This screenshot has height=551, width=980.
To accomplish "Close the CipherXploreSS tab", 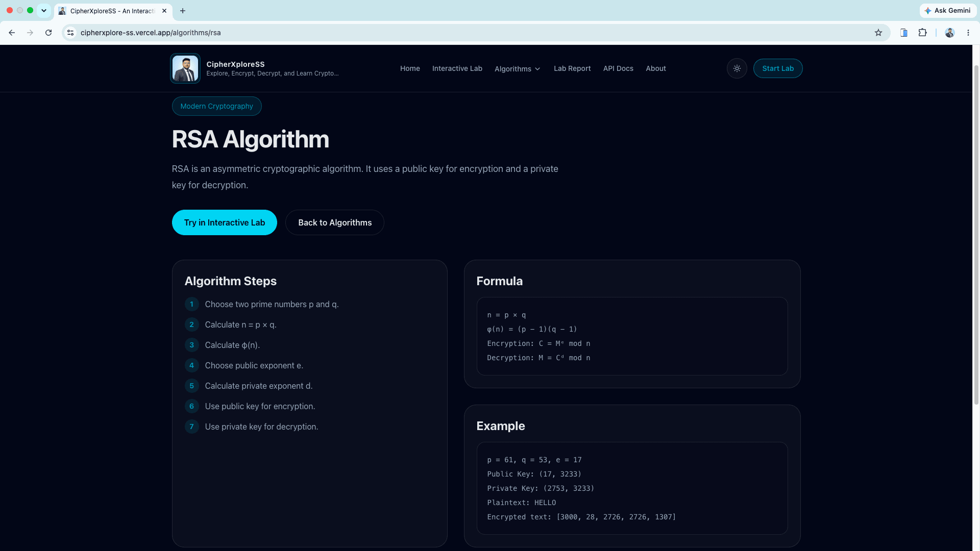I will point(164,11).
